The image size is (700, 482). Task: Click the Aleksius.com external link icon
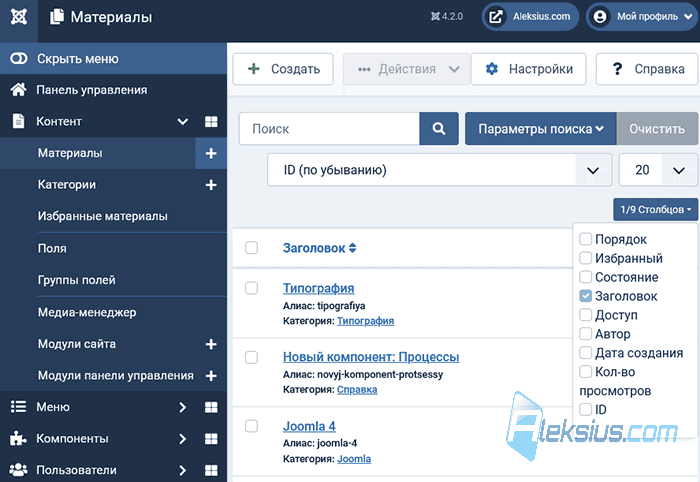pos(496,17)
